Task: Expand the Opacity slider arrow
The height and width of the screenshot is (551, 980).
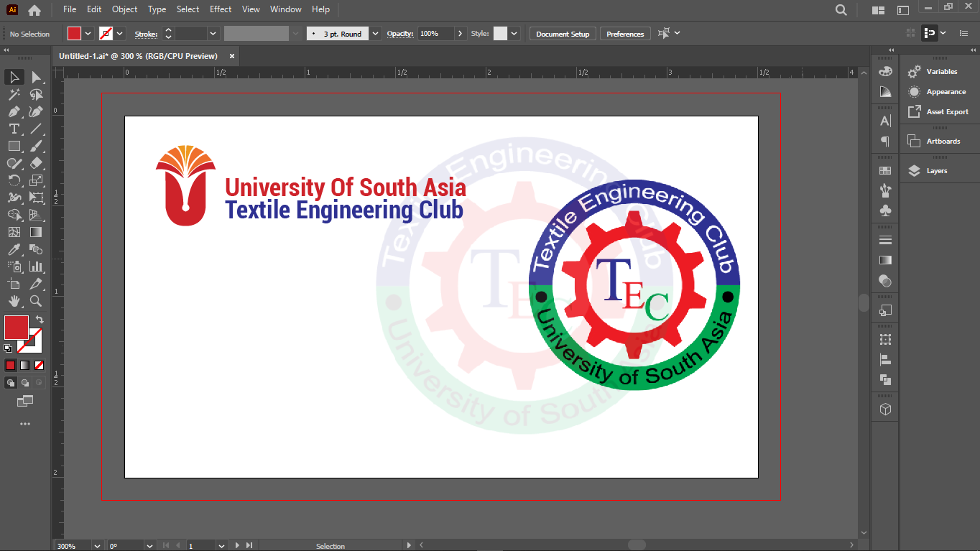Action: 460,34
